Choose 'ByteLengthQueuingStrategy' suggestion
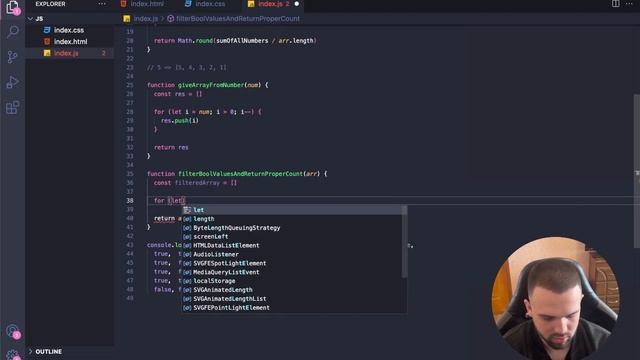 click(x=292, y=228)
